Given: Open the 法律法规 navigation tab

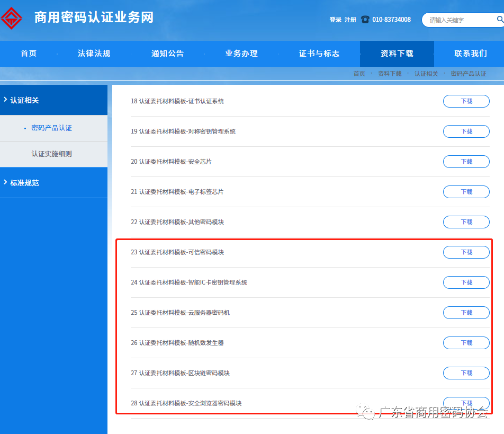Looking at the screenshot, I should 94,54.
